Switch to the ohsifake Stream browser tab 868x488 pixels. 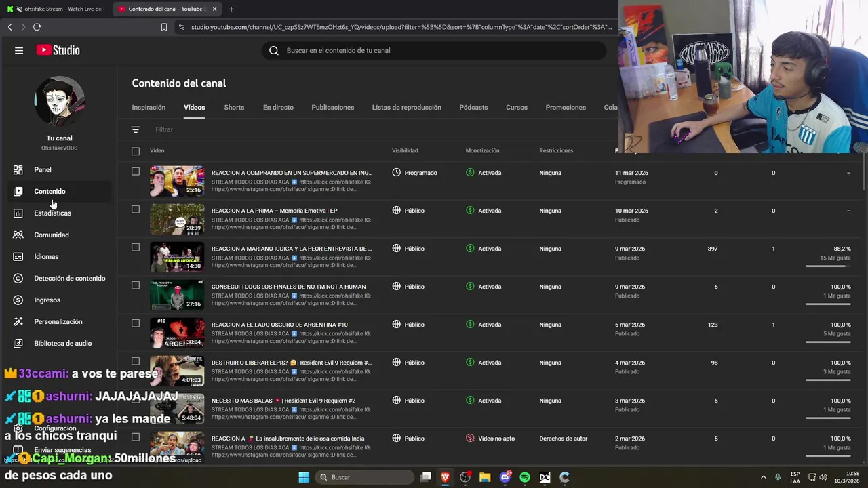56,9
